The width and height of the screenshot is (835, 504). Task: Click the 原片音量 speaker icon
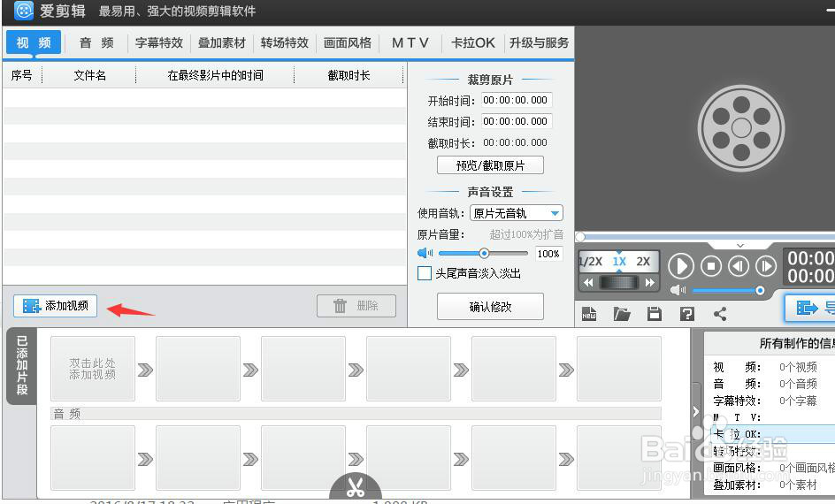click(x=425, y=253)
